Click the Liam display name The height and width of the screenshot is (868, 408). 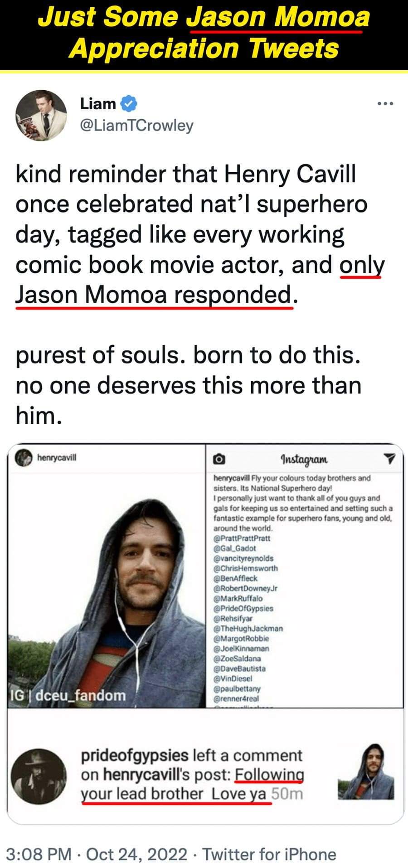coord(98,104)
